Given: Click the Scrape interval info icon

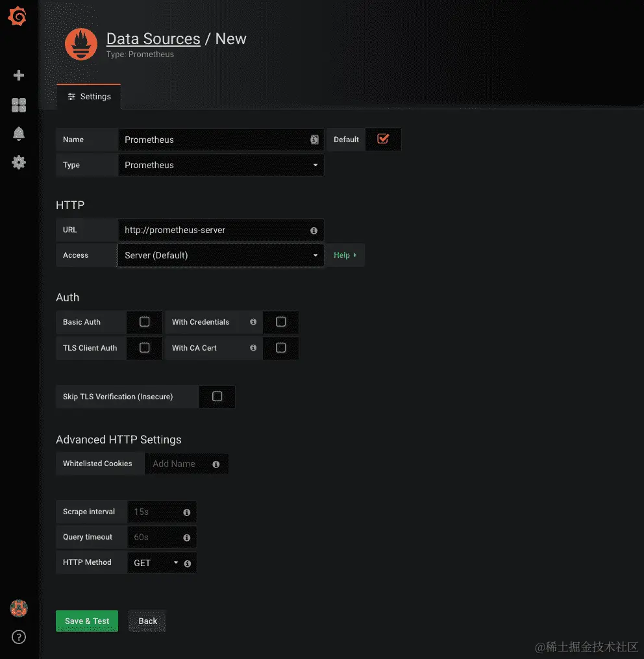Looking at the screenshot, I should pyautogui.click(x=186, y=512).
